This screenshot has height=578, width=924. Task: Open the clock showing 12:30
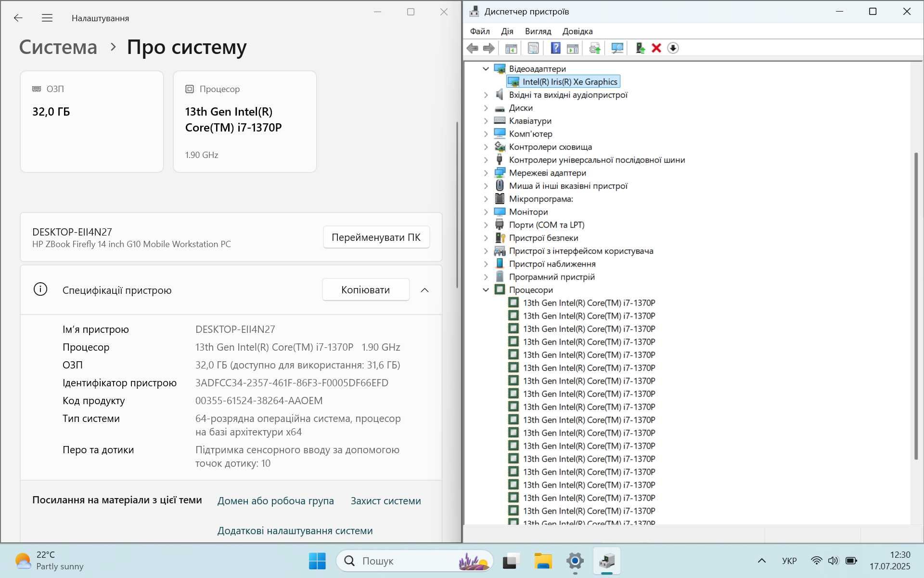[x=890, y=561]
